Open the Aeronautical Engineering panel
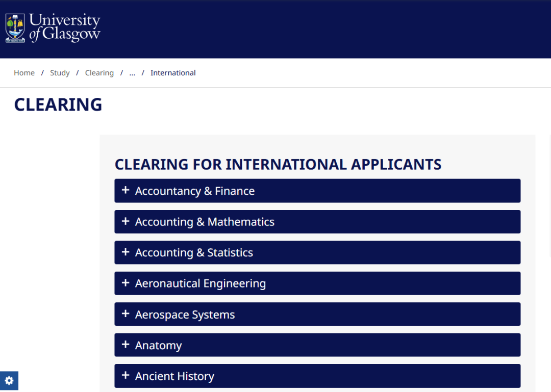551x392 pixels. coord(317,283)
